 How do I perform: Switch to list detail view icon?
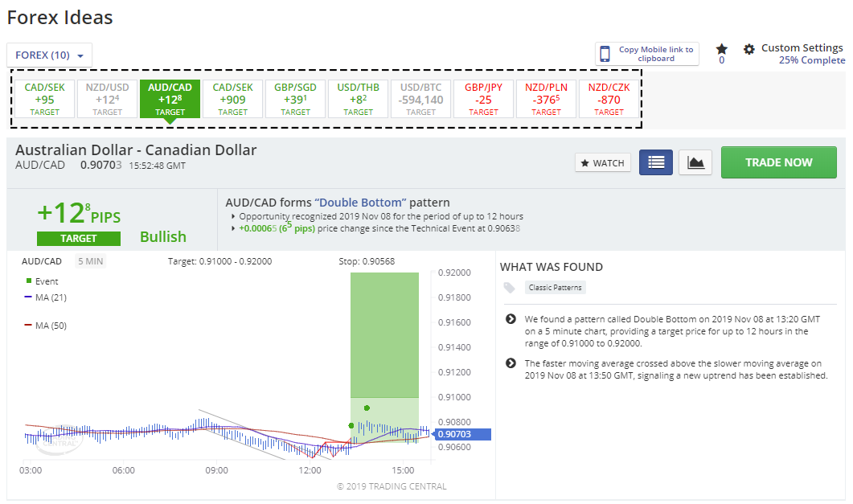point(655,162)
